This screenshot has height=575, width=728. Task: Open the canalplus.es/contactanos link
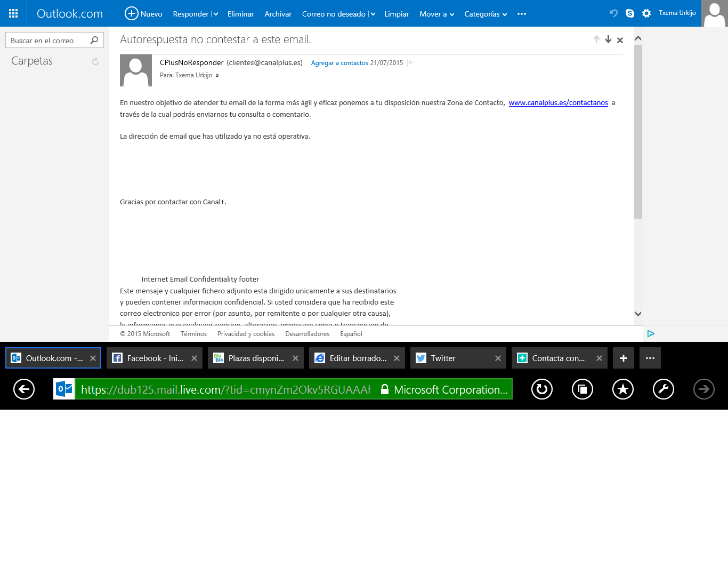558,103
